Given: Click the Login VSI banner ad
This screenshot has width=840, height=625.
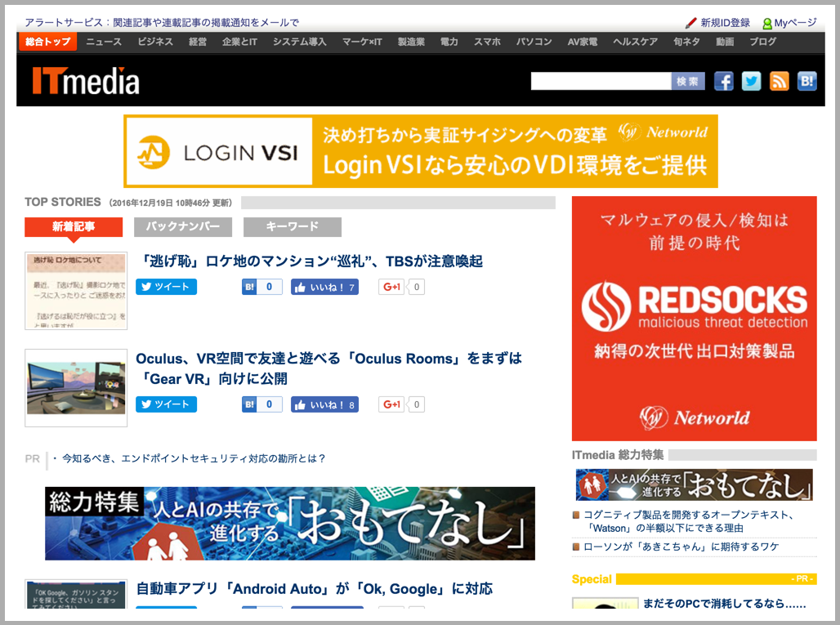Looking at the screenshot, I should point(421,152).
